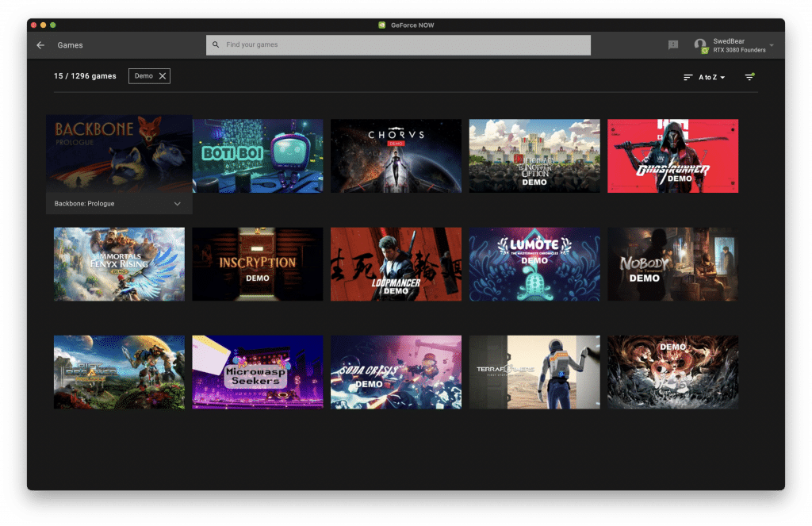Expand Backbone: Prologue details chevron

178,204
